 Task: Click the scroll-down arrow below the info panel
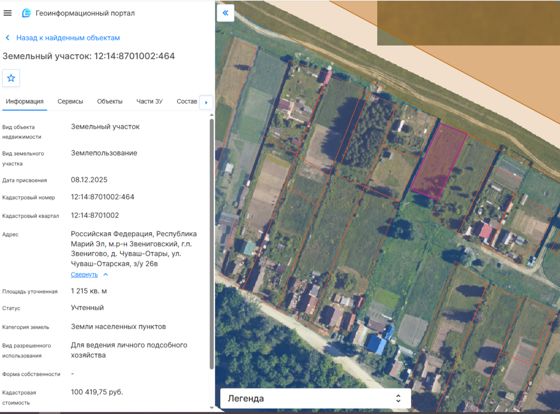point(211,407)
